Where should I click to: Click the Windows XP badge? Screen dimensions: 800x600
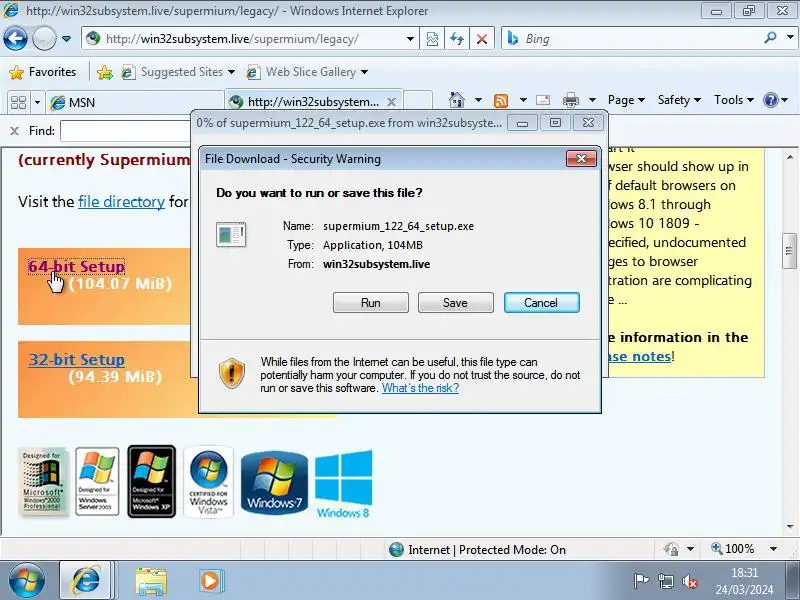point(152,482)
